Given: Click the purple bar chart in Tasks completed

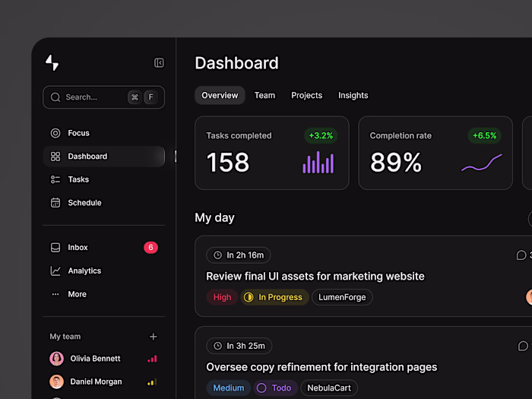Looking at the screenshot, I should click(318, 162).
